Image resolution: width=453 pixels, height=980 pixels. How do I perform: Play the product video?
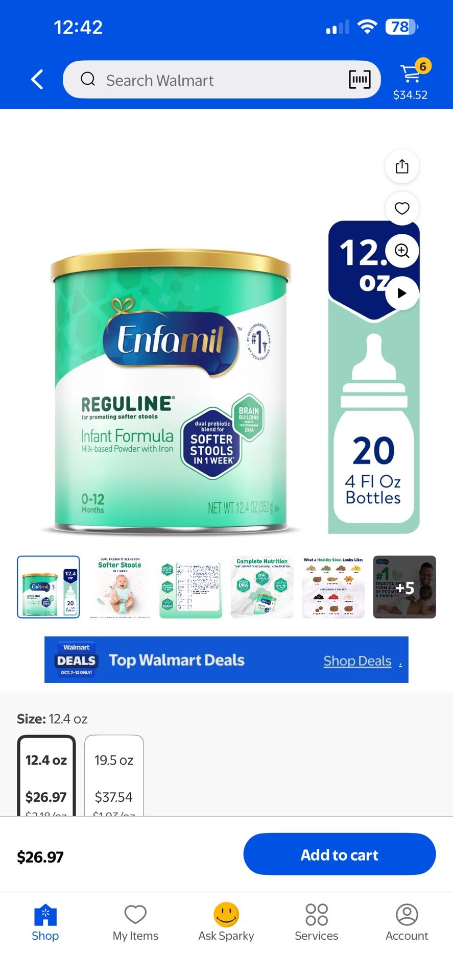pos(402,293)
